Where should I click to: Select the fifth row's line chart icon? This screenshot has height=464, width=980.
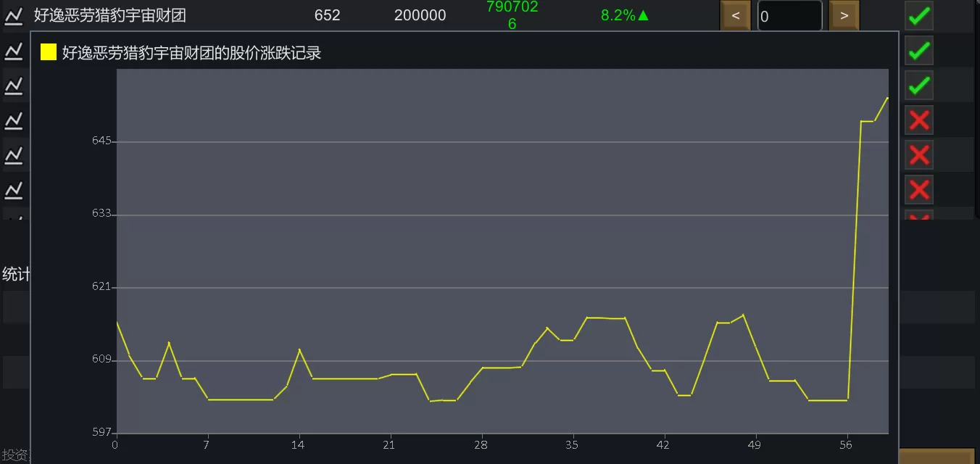14,155
